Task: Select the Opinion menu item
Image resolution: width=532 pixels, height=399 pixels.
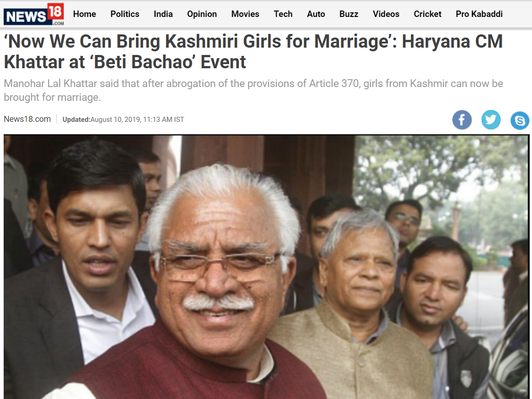Action: 202,14
